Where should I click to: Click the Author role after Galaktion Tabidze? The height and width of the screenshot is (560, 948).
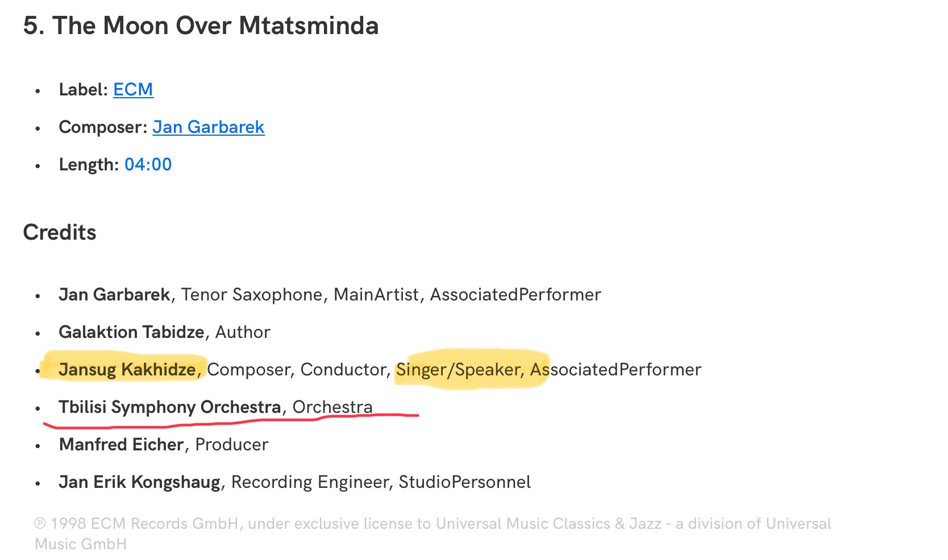tap(243, 332)
